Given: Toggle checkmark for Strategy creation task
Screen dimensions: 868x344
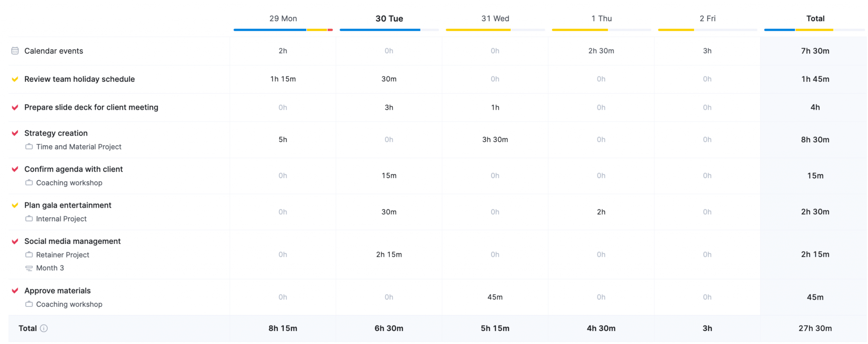Looking at the screenshot, I should click(15, 133).
